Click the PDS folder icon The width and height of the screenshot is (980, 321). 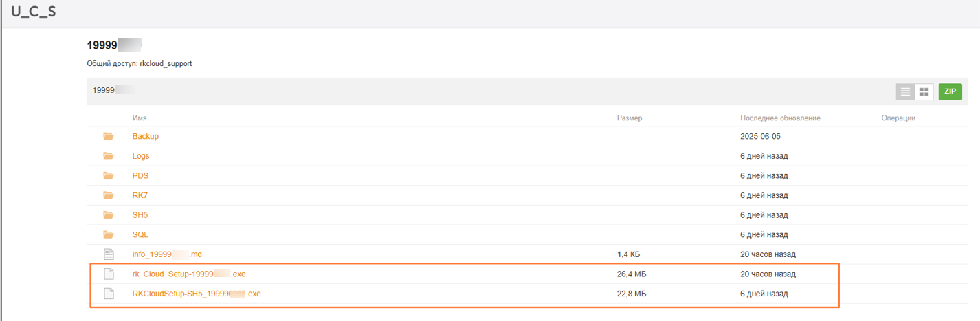coord(108,176)
